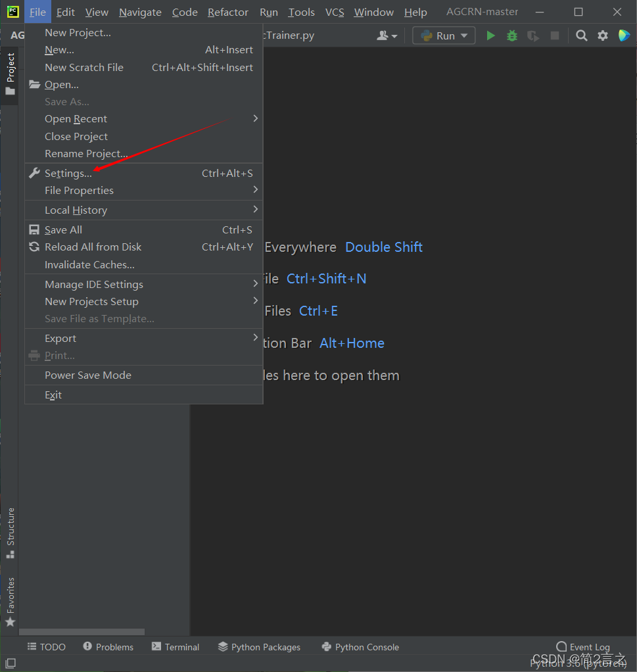Expand the Manage IDE Settings submenu
The width and height of the screenshot is (637, 672).
[x=143, y=284]
